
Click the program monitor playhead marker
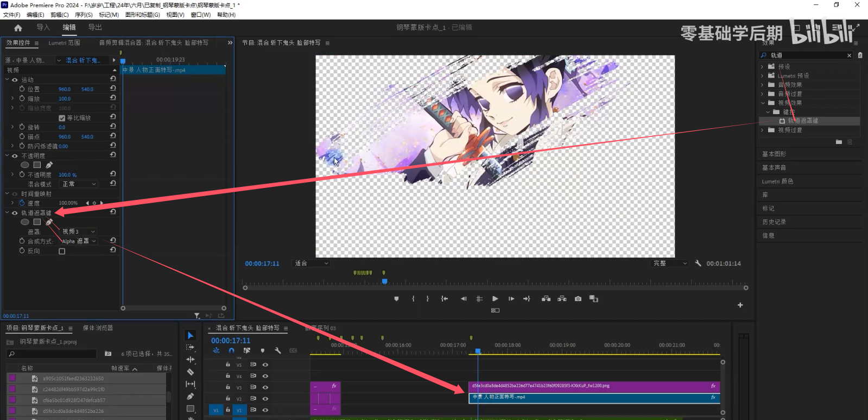pos(385,281)
